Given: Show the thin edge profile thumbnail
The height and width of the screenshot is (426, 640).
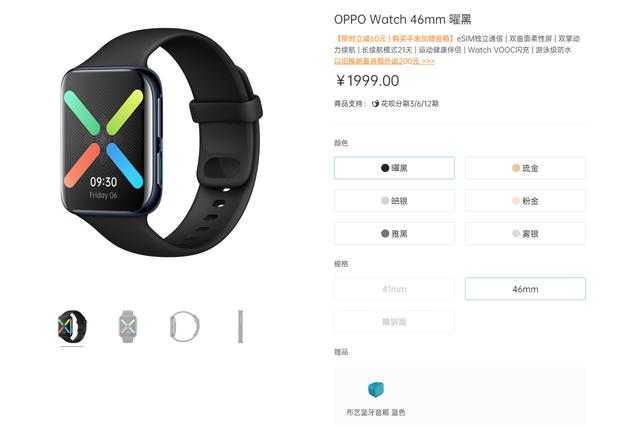Looking at the screenshot, I should pos(240,326).
